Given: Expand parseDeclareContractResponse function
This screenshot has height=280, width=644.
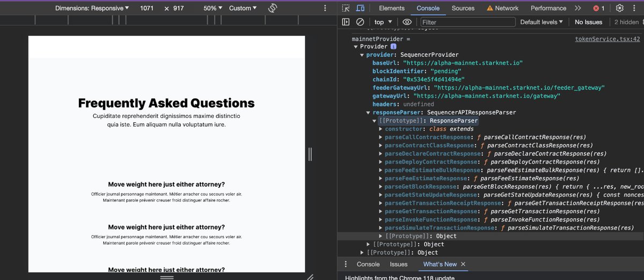Looking at the screenshot, I should pos(381,154).
